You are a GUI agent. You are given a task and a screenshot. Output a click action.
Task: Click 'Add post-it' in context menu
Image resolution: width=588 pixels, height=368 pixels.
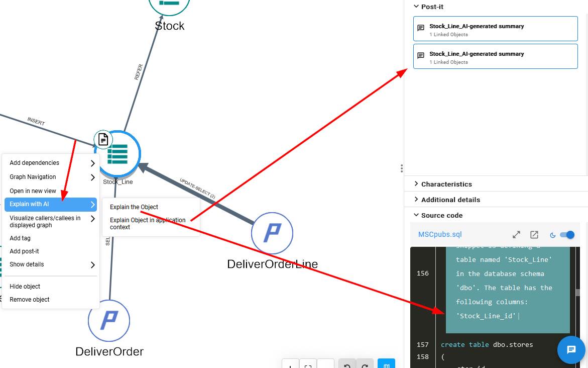pos(24,251)
